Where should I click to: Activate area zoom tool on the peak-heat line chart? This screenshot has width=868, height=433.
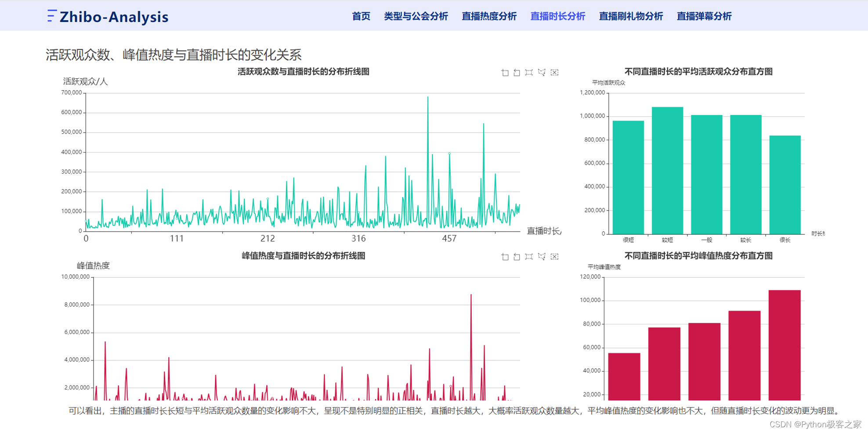coord(505,257)
